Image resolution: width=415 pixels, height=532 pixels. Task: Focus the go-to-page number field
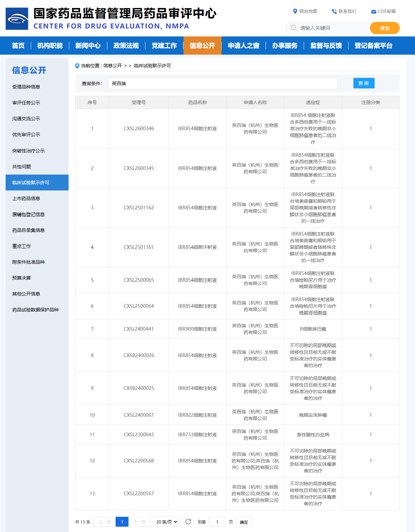[x=217, y=522]
